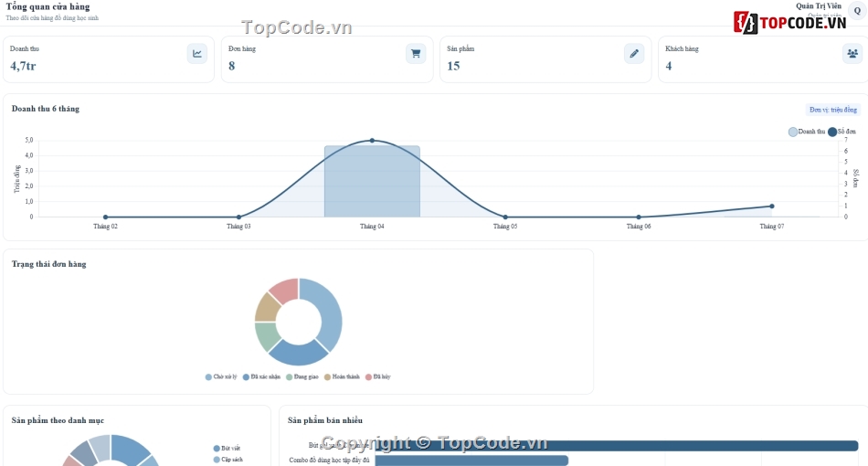Click the pink Đã hủy donut segment
This screenshot has height=466, width=868.
tap(286, 290)
